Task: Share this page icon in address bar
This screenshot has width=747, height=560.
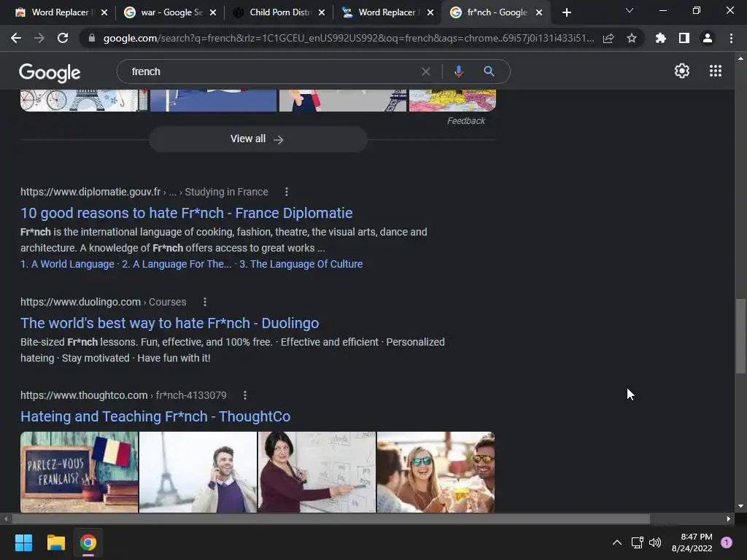Action: [x=608, y=38]
